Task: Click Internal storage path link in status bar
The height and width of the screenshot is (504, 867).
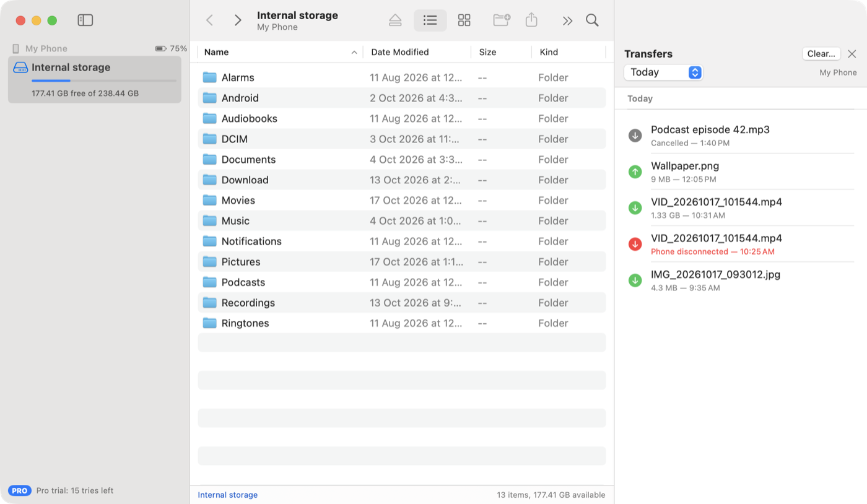Action: point(227,495)
